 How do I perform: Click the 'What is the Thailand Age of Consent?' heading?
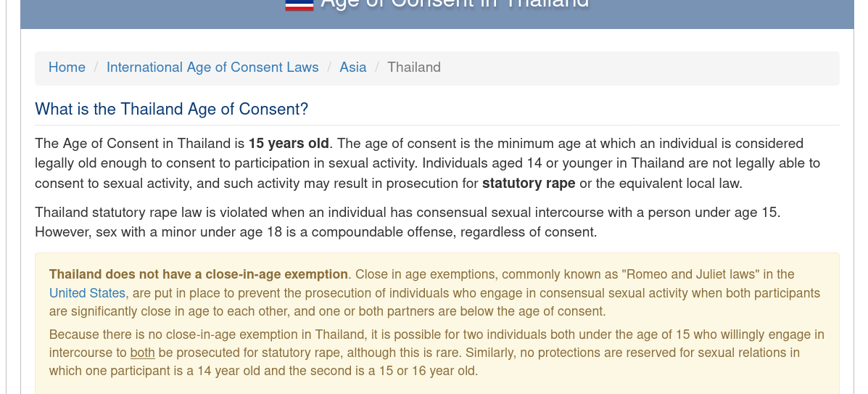pos(172,109)
